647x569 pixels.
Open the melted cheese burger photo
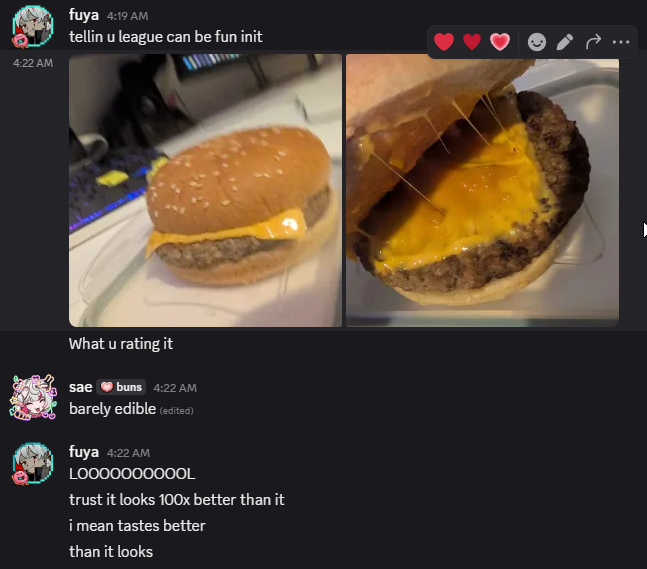coord(482,190)
